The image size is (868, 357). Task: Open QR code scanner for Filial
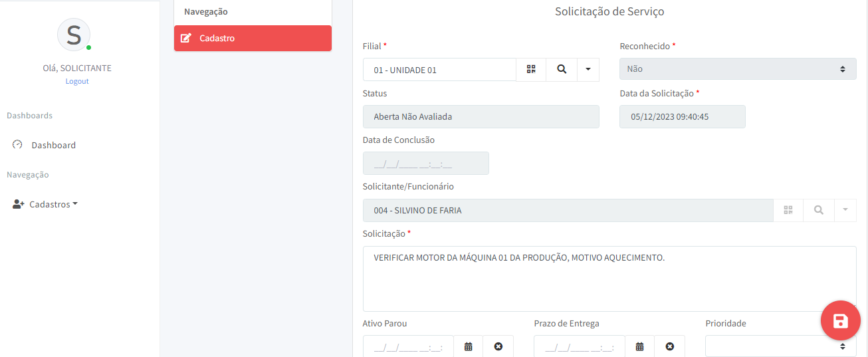tap(531, 69)
